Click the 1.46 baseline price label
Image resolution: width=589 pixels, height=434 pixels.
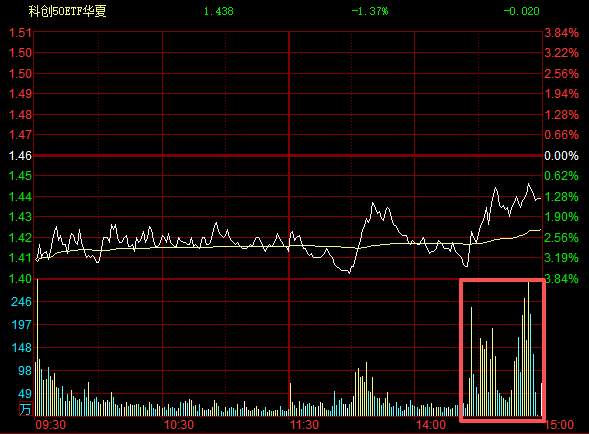[x=20, y=156]
